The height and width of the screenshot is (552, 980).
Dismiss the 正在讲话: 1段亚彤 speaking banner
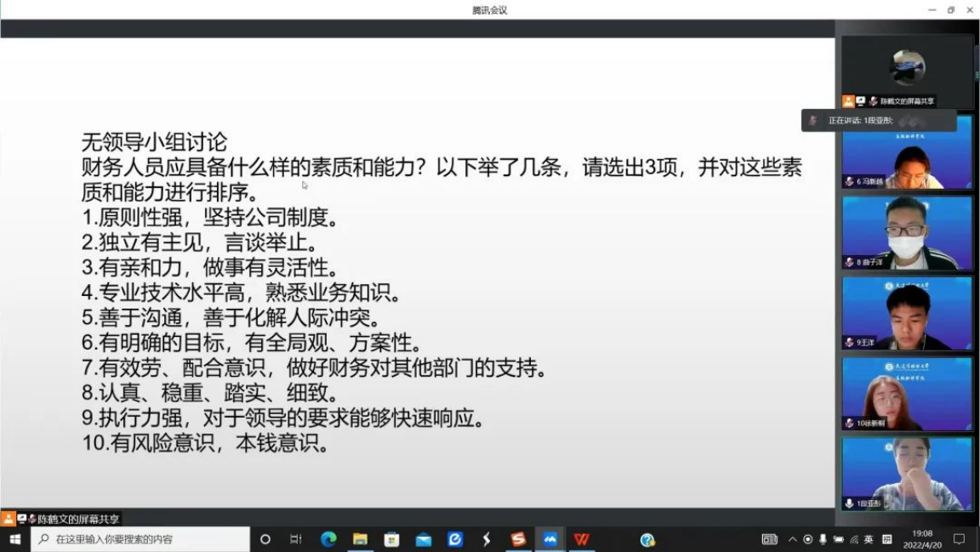click(880, 121)
